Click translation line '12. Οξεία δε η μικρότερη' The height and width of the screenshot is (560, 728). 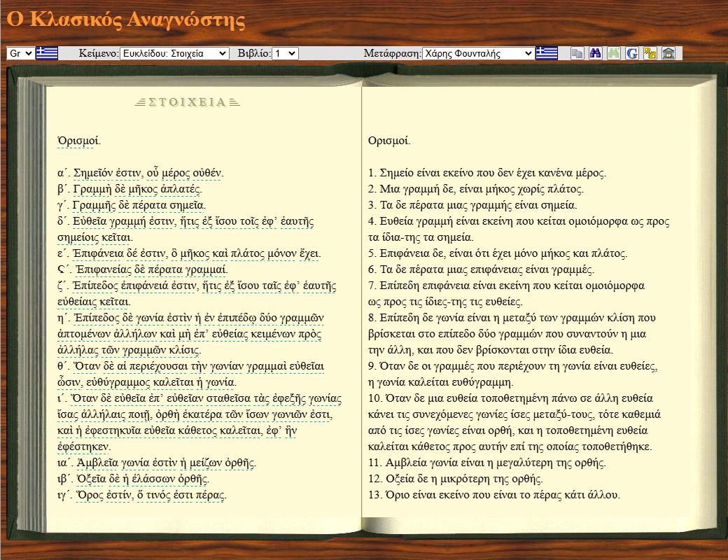pos(456,479)
